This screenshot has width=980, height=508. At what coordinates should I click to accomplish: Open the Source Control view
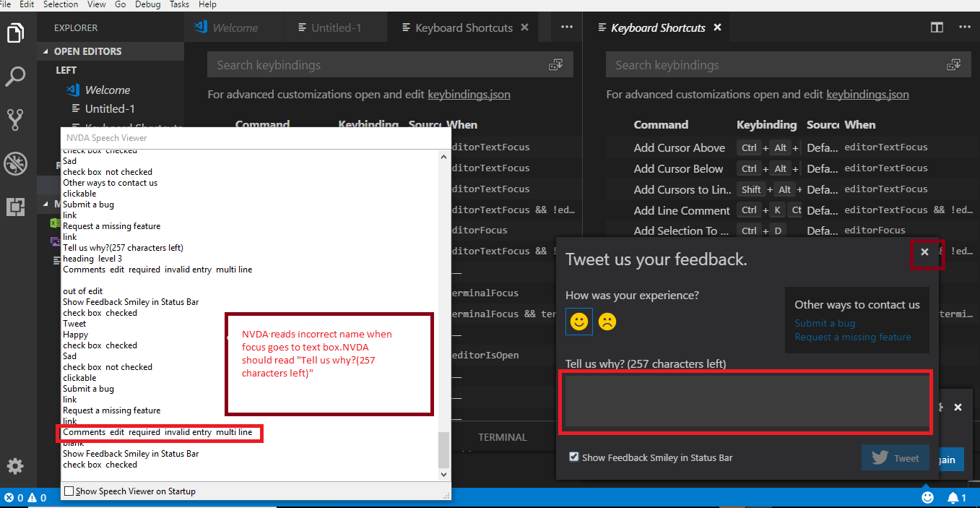15,119
